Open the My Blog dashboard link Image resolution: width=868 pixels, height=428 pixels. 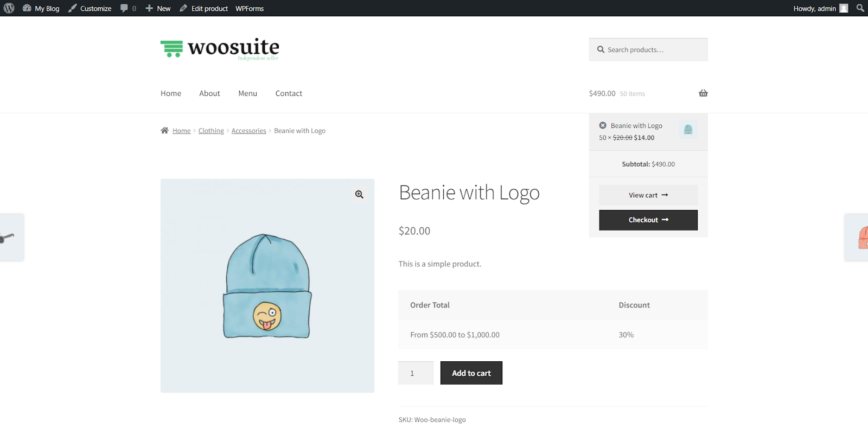(41, 8)
